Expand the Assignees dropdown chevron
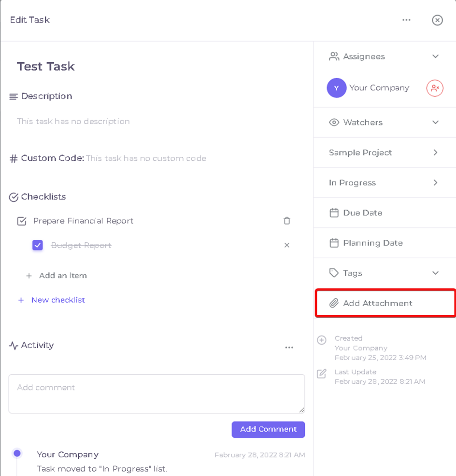This screenshot has width=456, height=476. pos(435,56)
